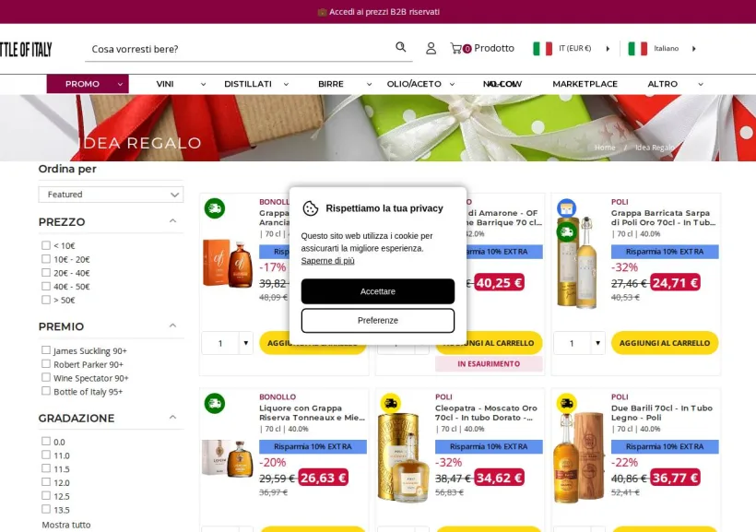
Task: Open the user account icon
Action: click(x=431, y=48)
